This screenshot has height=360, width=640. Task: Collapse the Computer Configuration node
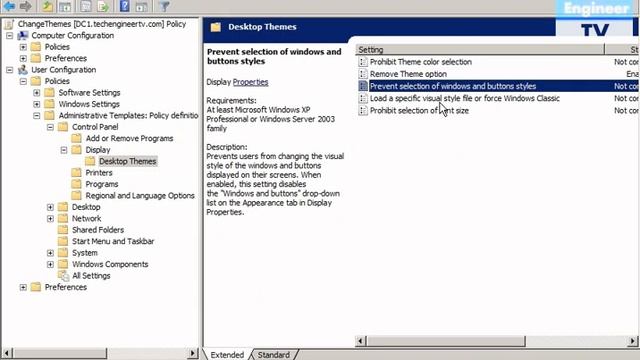pos(10,36)
